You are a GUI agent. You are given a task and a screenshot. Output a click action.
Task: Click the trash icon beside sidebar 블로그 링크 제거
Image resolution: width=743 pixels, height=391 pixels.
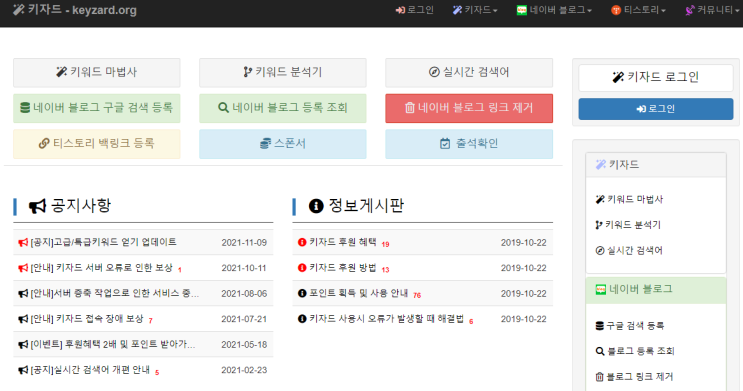click(x=599, y=377)
